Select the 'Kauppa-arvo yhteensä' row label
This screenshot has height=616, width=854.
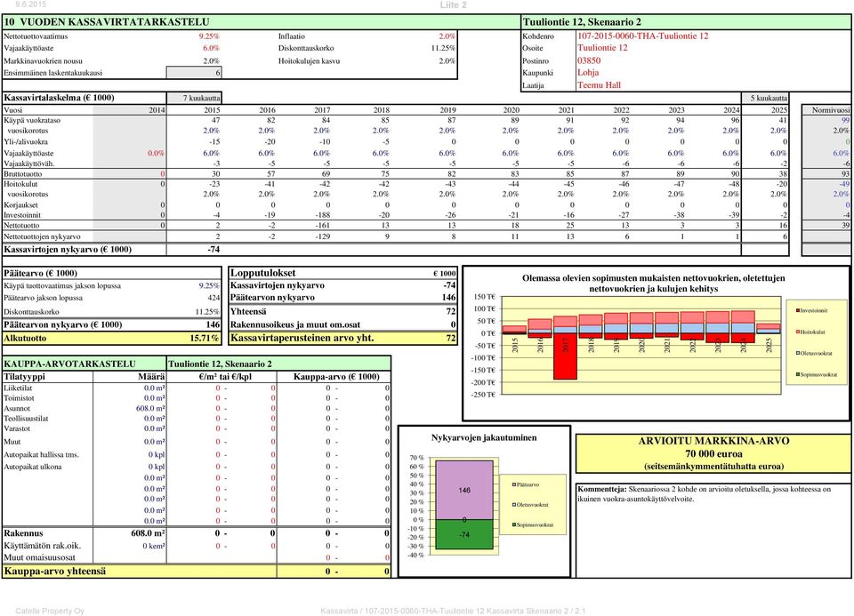click(x=55, y=572)
